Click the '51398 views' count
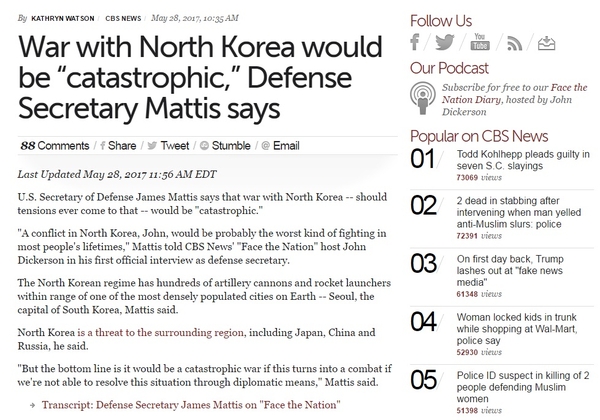Screen dimensions: 600x420 pyautogui.click(x=479, y=410)
